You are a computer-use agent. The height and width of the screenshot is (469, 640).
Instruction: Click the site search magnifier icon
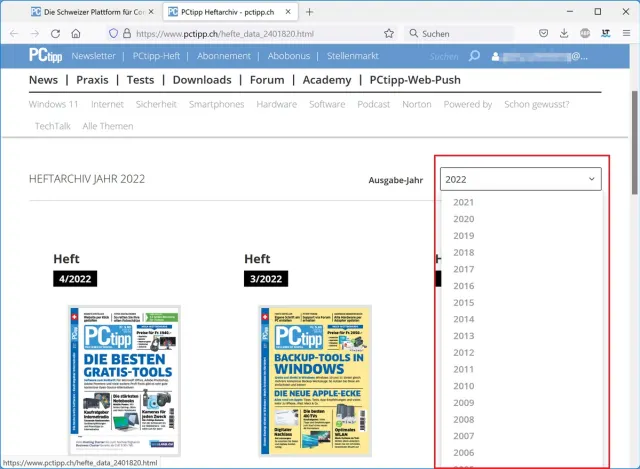pyautogui.click(x=475, y=56)
